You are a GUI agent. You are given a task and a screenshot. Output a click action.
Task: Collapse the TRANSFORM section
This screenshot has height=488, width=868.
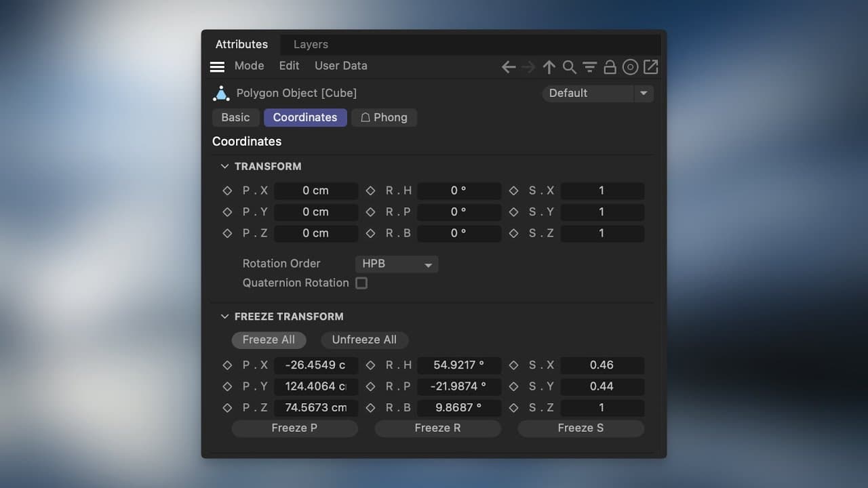(224, 166)
